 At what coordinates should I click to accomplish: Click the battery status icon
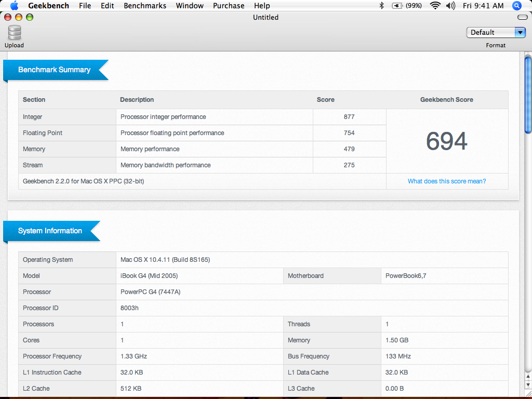[397, 5]
